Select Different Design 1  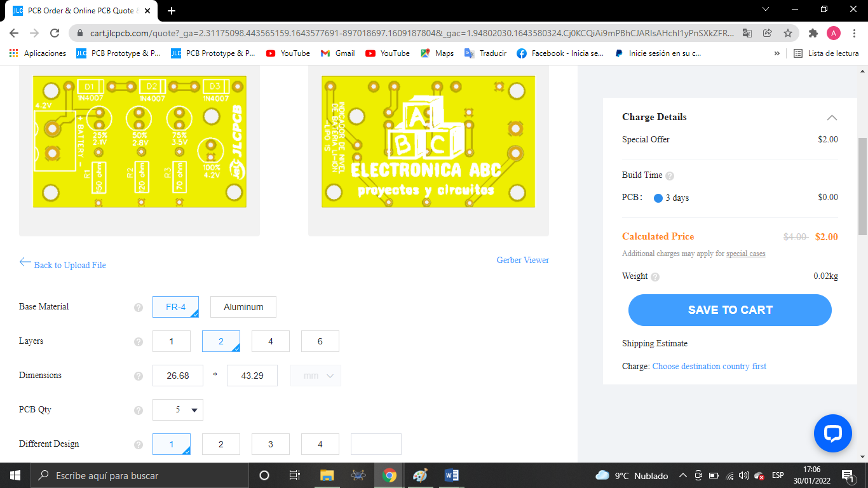tap(172, 444)
